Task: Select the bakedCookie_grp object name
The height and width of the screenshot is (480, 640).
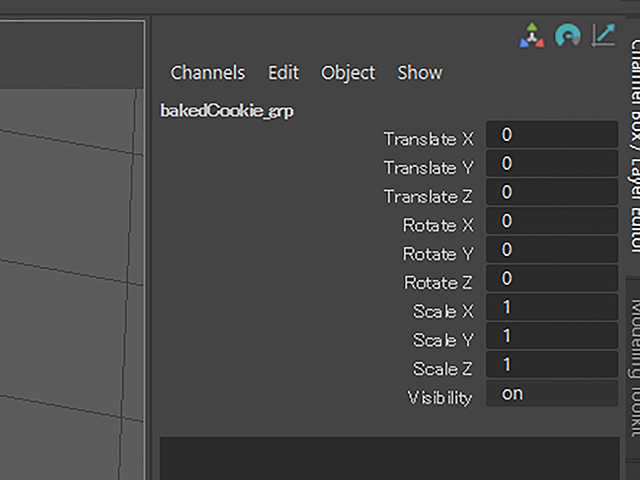Action: (x=226, y=111)
